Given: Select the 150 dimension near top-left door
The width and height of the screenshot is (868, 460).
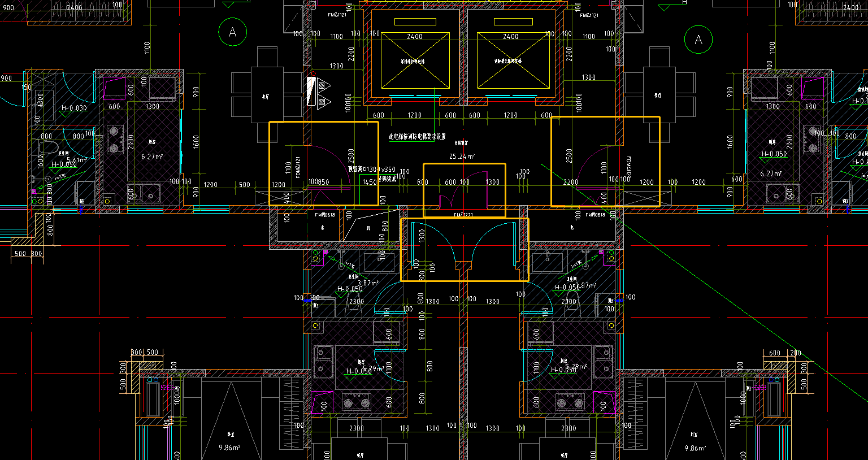Looking at the screenshot, I should point(27,88).
